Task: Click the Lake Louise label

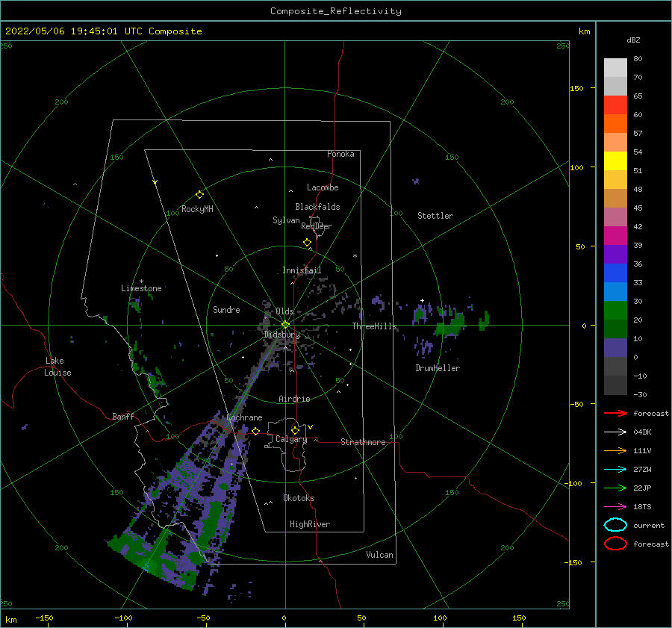Action: coord(57,367)
